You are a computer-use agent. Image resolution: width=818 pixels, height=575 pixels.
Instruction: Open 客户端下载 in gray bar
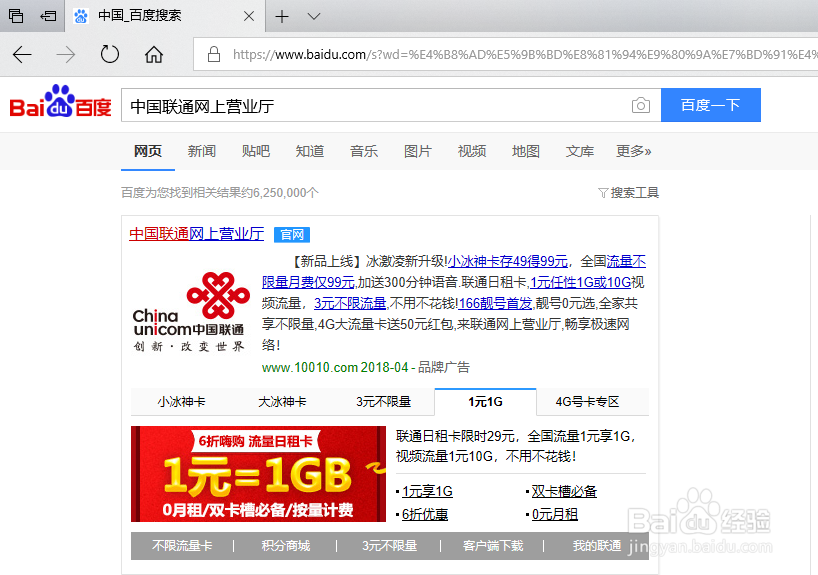click(493, 546)
